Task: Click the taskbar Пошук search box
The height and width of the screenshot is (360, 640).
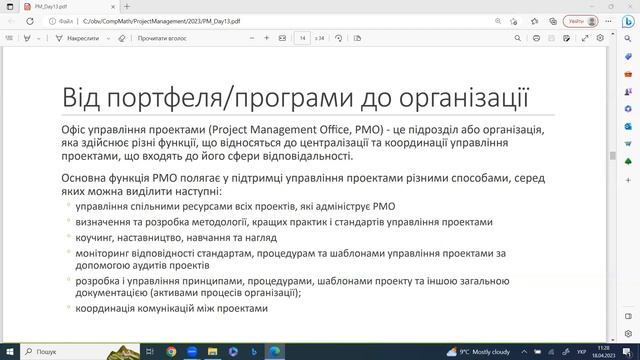Action: (80, 351)
